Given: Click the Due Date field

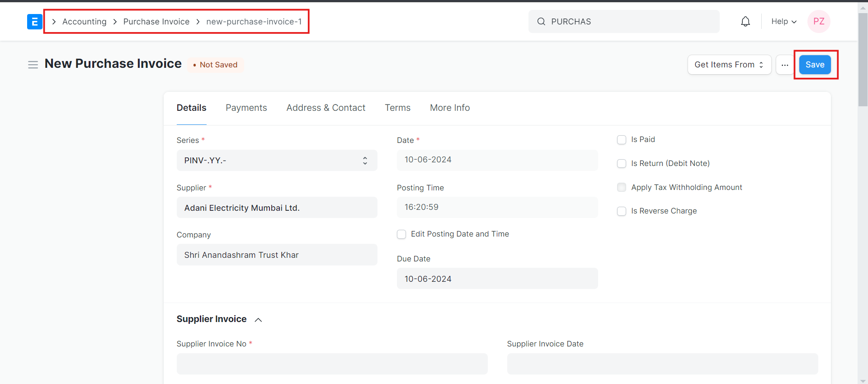Looking at the screenshot, I should click(x=497, y=279).
